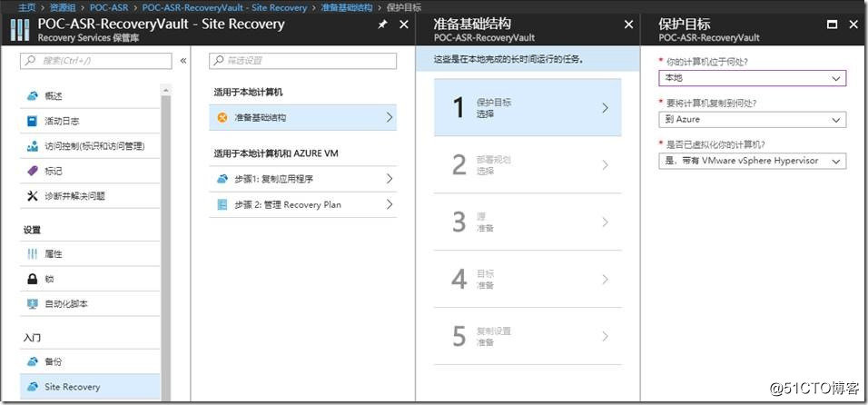Image resolution: width=868 pixels, height=405 pixels.
Task: Click the 备份 cloud icon
Action: click(x=33, y=361)
